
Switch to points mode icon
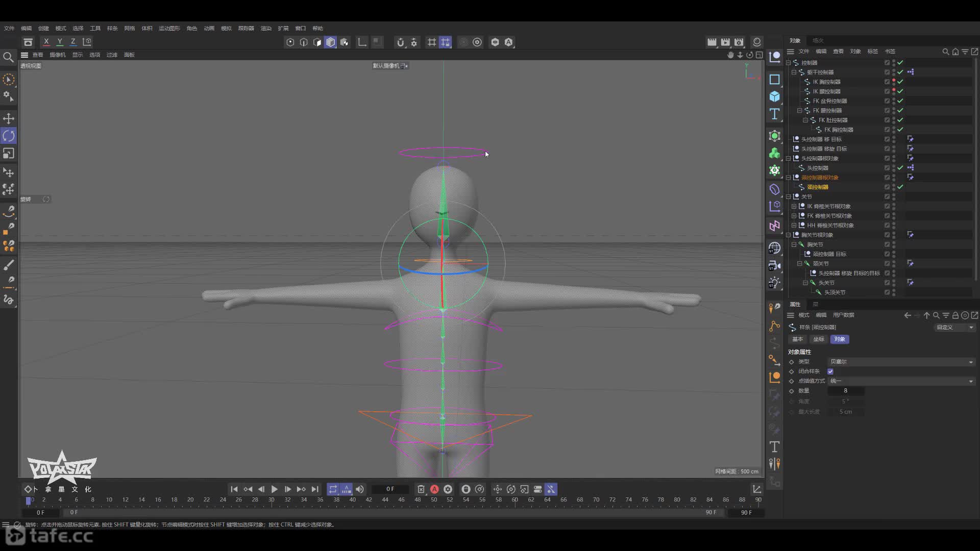click(290, 42)
